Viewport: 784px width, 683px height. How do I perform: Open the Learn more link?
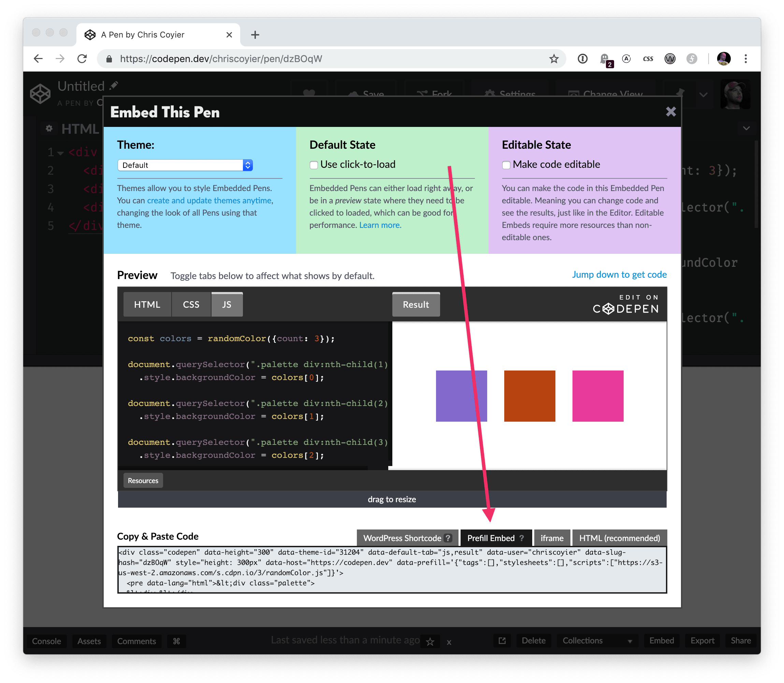tap(380, 225)
